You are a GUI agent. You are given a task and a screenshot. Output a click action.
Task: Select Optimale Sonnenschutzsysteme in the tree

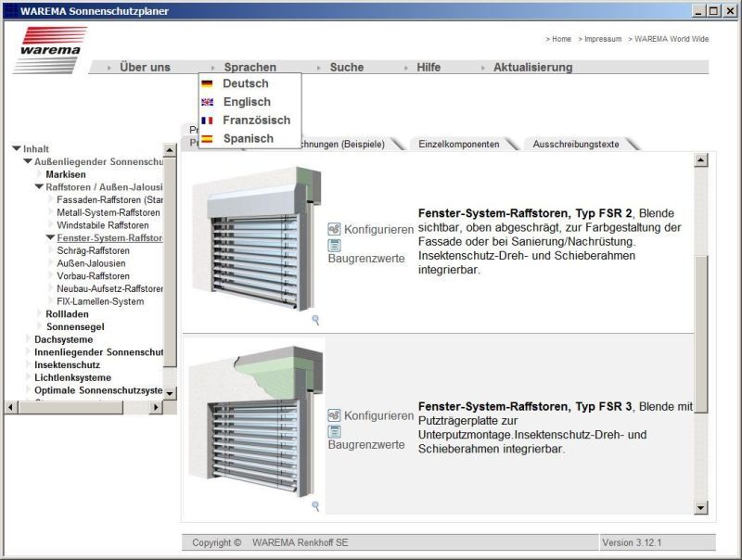98,390
